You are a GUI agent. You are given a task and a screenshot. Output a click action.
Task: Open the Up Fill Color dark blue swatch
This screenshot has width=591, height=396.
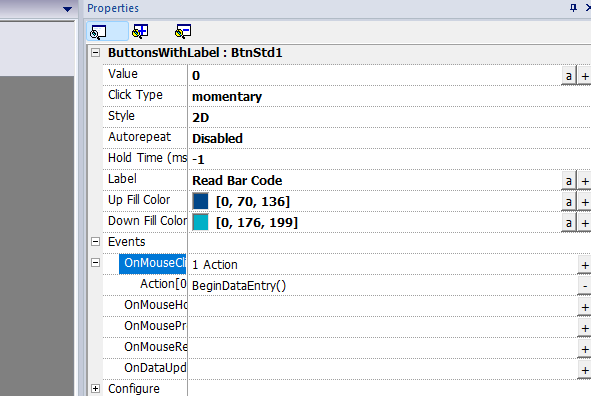(200, 201)
